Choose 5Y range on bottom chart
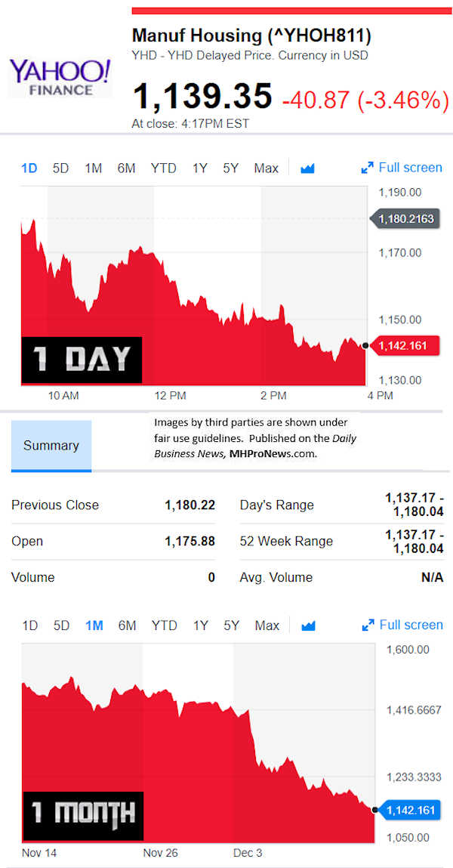453x868 pixels. [x=231, y=626]
